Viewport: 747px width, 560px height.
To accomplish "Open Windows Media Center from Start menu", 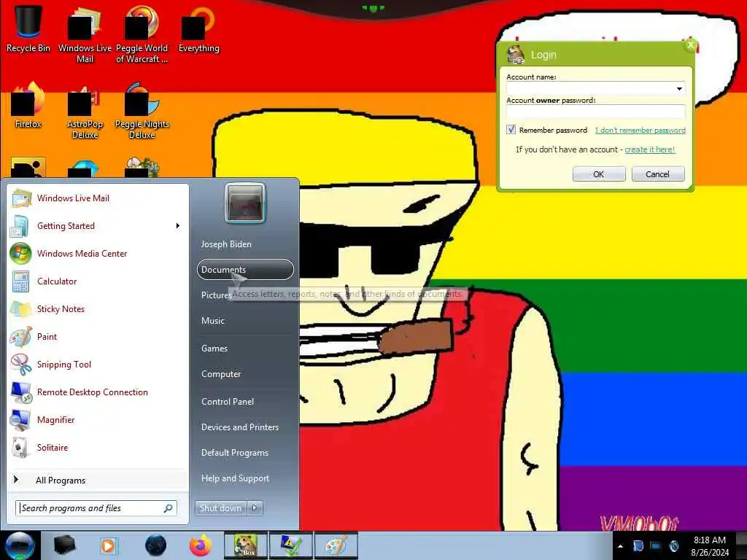I will click(98, 253).
